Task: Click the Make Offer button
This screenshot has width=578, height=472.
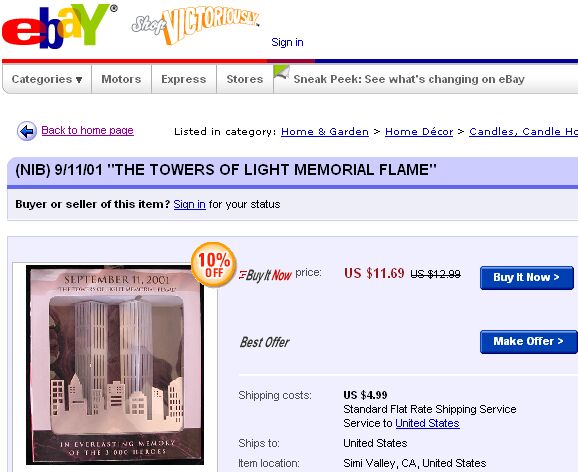Action: pyautogui.click(x=529, y=342)
